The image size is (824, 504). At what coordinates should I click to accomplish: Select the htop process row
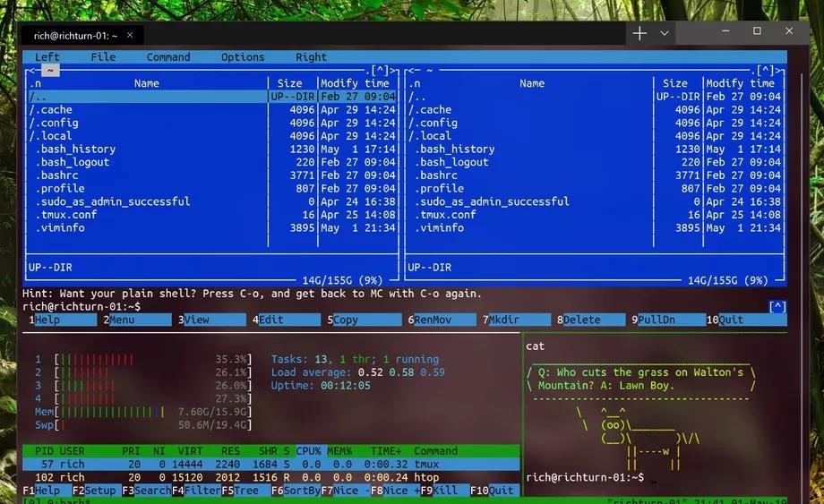click(270, 477)
